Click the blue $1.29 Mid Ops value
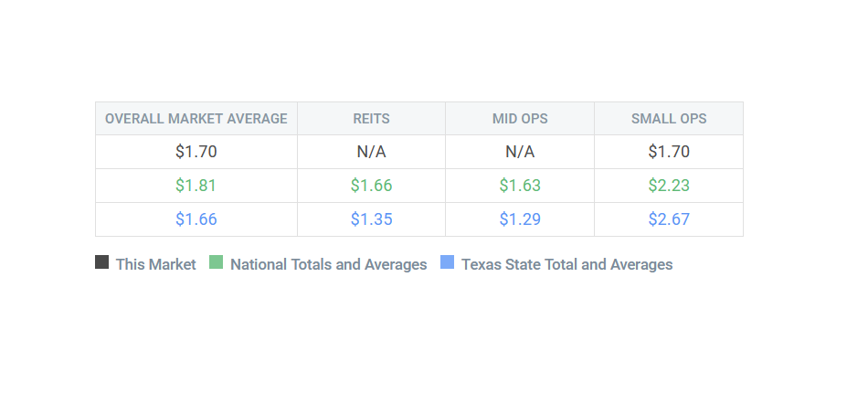868x405 pixels. pyautogui.click(x=520, y=219)
